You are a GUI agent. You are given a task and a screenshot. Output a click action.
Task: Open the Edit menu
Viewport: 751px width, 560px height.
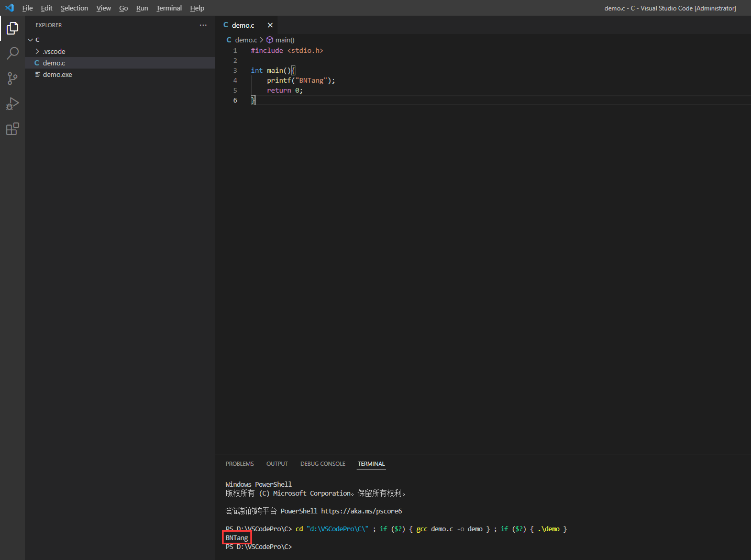pyautogui.click(x=47, y=8)
